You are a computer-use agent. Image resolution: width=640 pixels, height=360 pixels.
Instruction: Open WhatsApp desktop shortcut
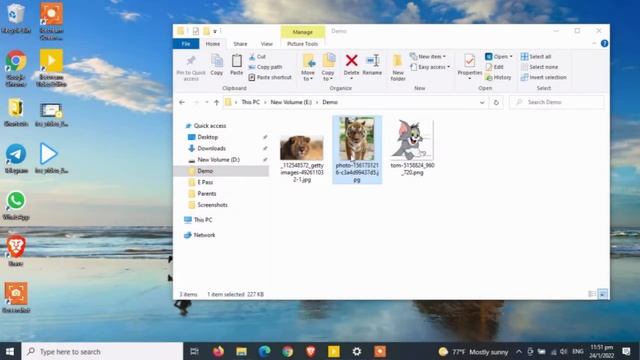click(16, 206)
